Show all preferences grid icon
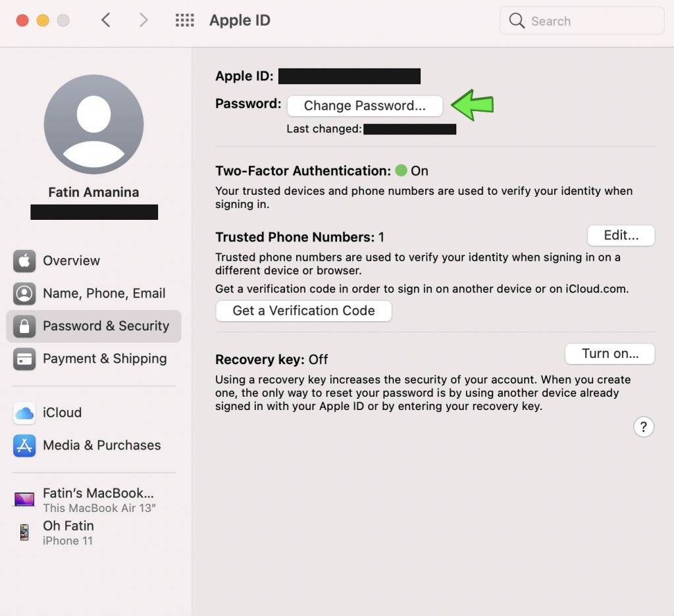 coord(185,20)
